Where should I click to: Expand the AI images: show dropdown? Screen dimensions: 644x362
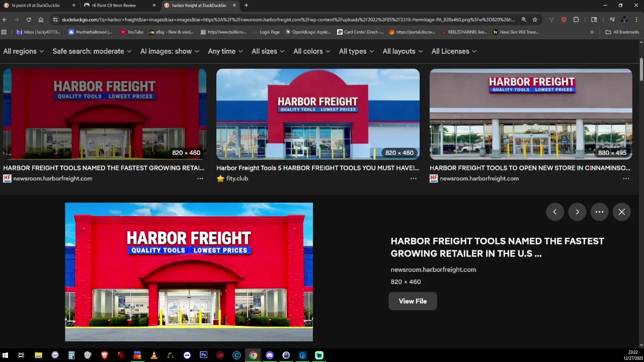170,51
